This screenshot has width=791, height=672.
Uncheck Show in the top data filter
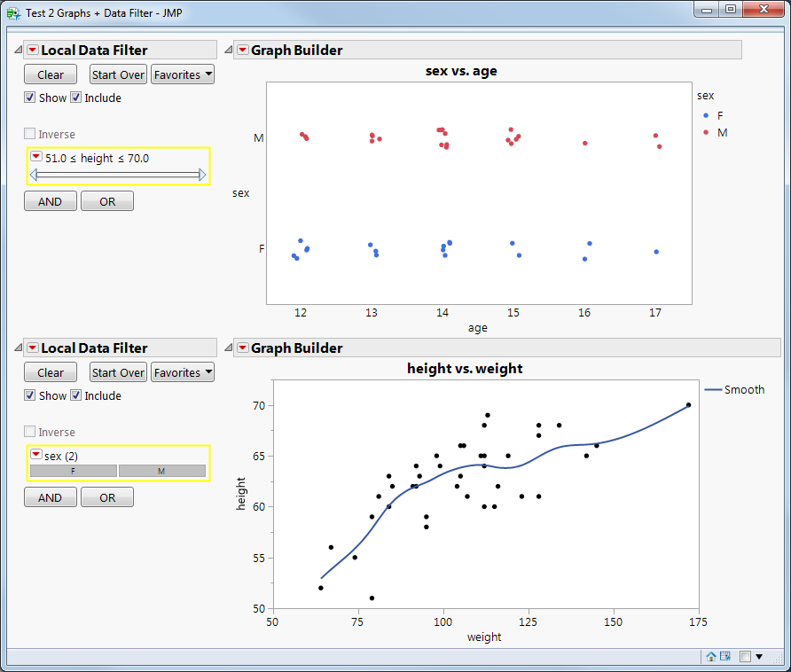coord(30,98)
